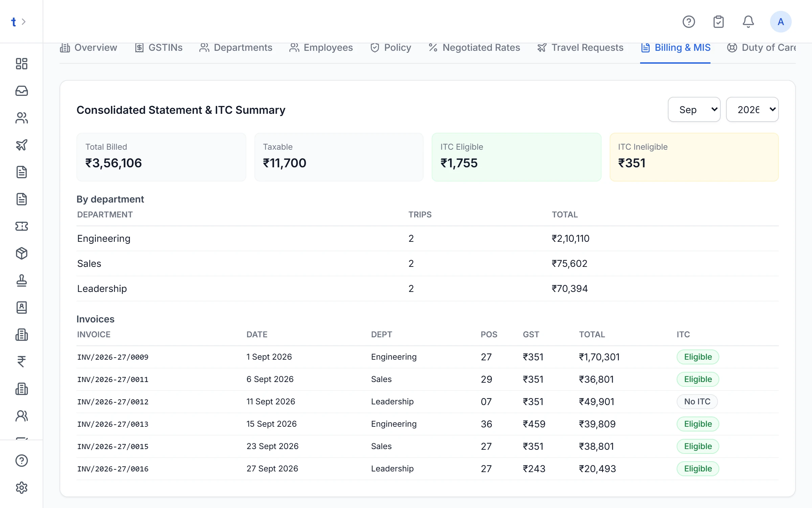The image size is (812, 508).
Task: Switch to the GSTINs tab
Action: [158, 48]
